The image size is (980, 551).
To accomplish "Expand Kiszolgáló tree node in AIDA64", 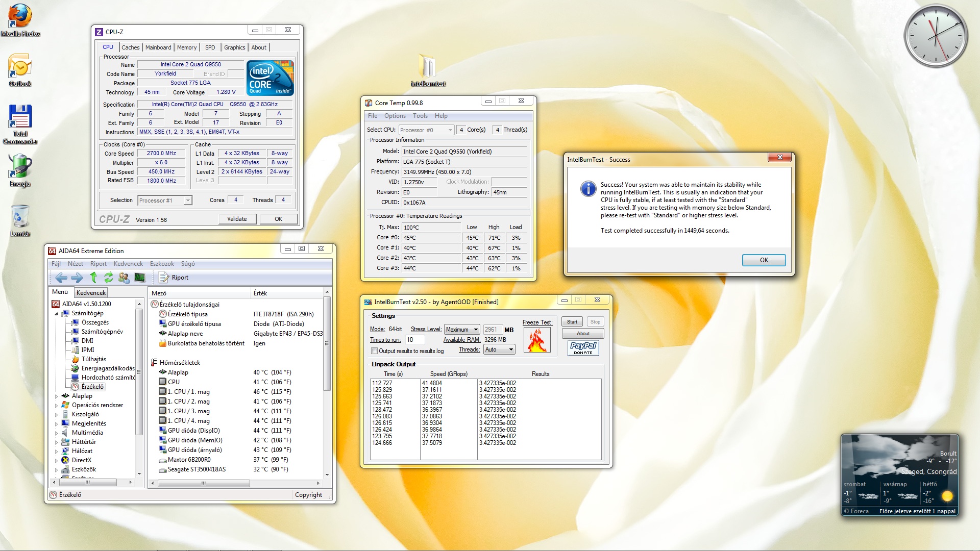I will (x=56, y=415).
